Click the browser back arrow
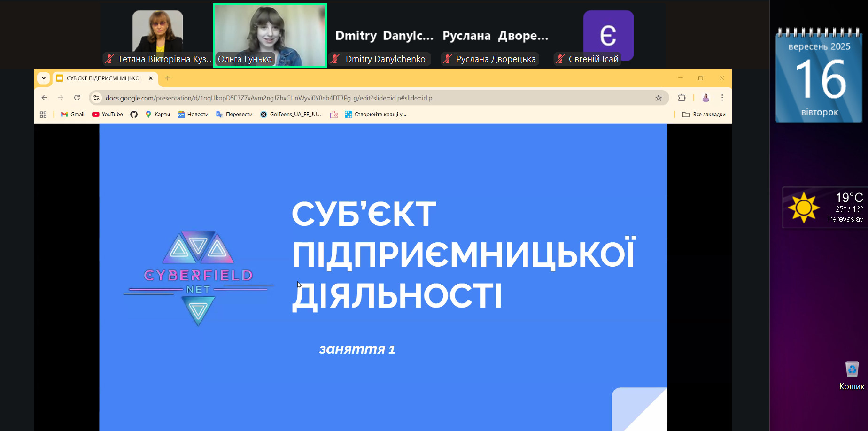Screen dimensions: 868x431 click(44, 98)
